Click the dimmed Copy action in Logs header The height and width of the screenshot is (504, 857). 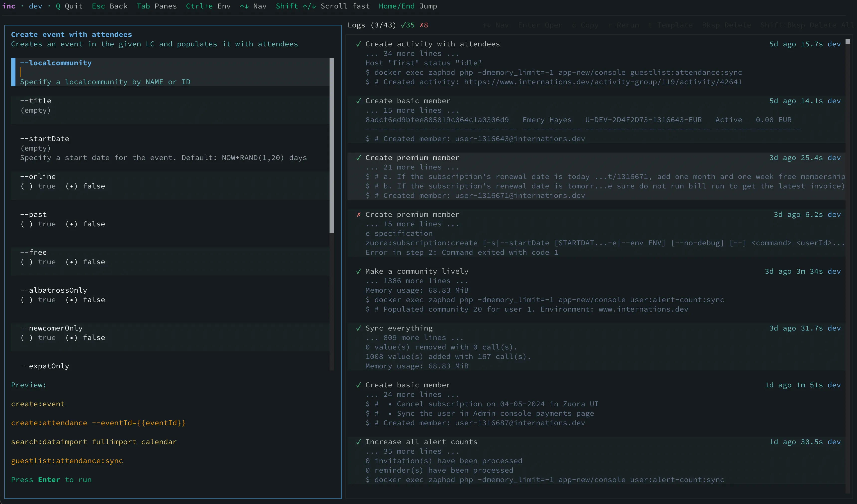coord(585,25)
